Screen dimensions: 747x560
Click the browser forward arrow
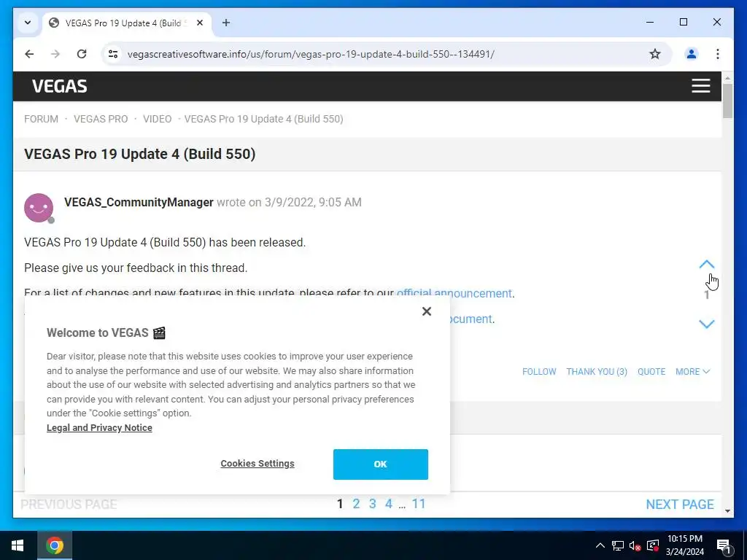click(55, 54)
